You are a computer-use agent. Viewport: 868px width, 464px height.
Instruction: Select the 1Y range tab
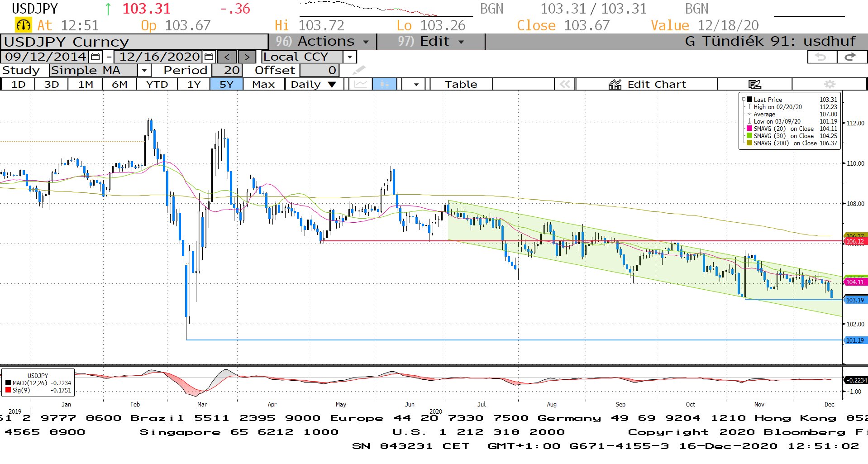194,84
